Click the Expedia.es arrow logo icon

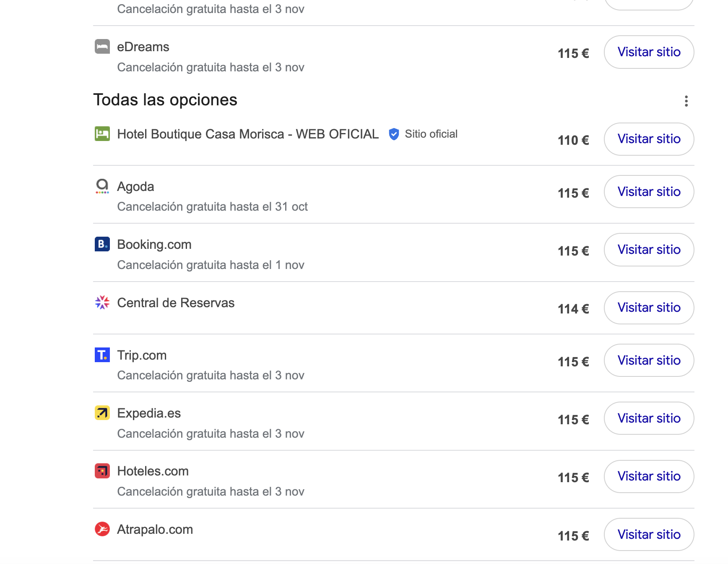(x=102, y=413)
